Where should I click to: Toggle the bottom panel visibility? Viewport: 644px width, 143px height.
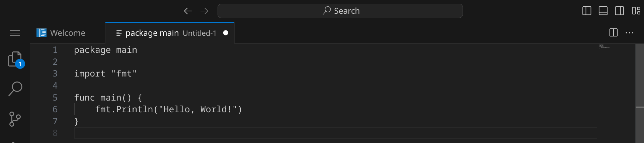tap(603, 11)
